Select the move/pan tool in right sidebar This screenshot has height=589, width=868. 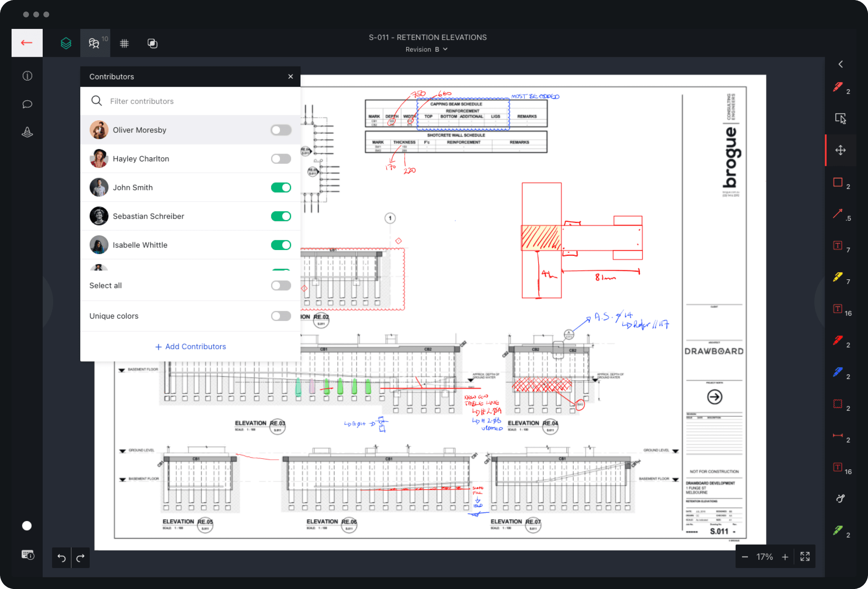click(x=840, y=150)
